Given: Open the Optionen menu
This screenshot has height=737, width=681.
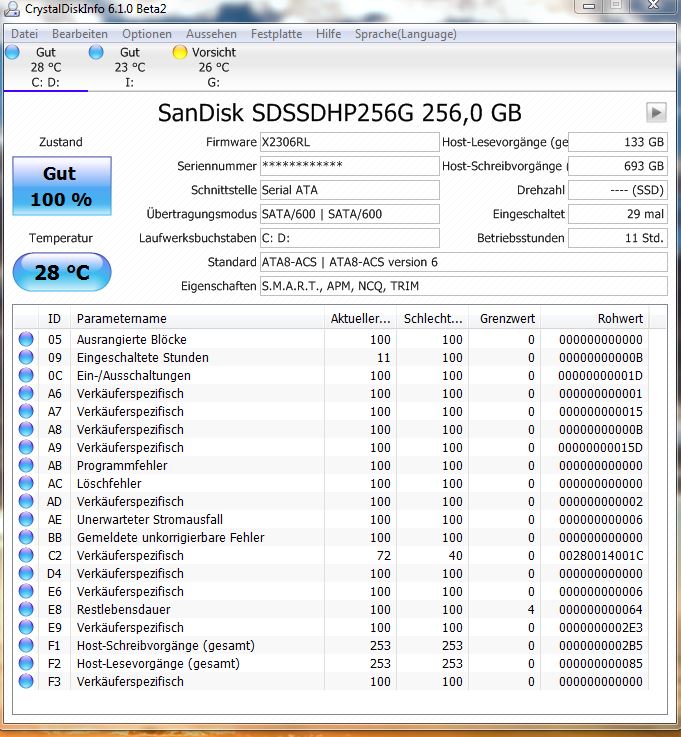Looking at the screenshot, I should 147,34.
